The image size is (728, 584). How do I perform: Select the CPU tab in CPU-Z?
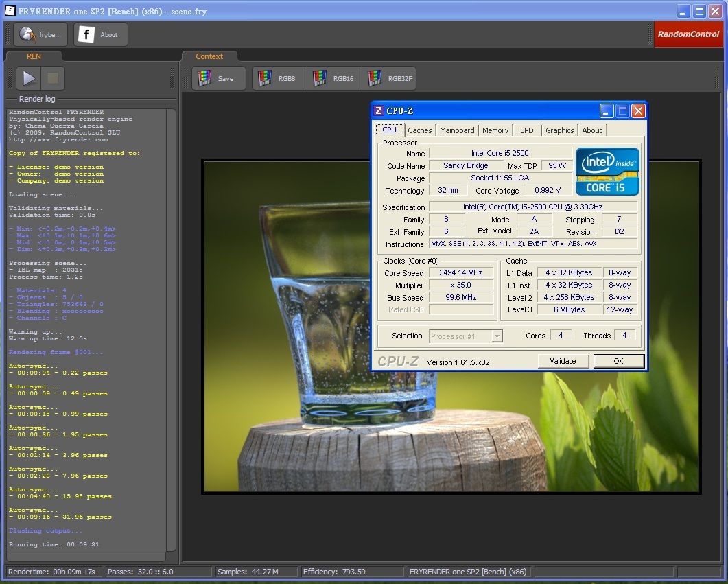pyautogui.click(x=390, y=130)
